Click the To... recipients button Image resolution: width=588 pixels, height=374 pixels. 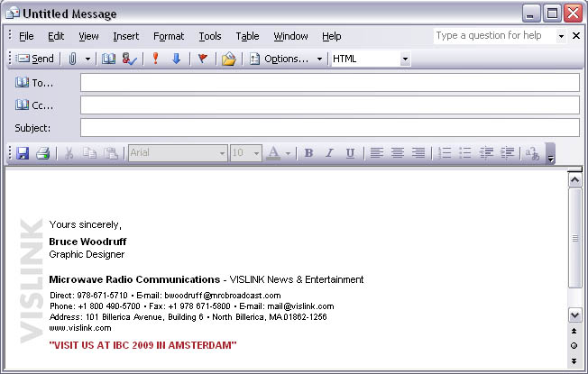[x=34, y=83]
